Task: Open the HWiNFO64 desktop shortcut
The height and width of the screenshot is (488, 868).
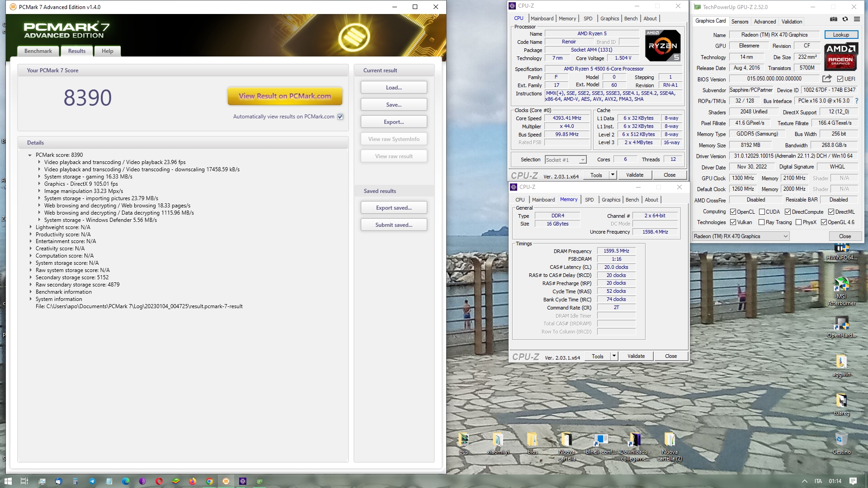Action: click(841, 252)
